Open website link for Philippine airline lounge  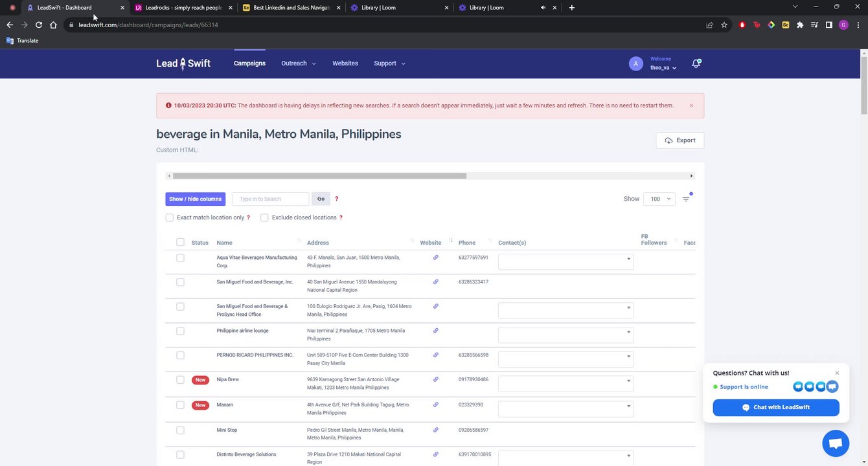point(436,331)
